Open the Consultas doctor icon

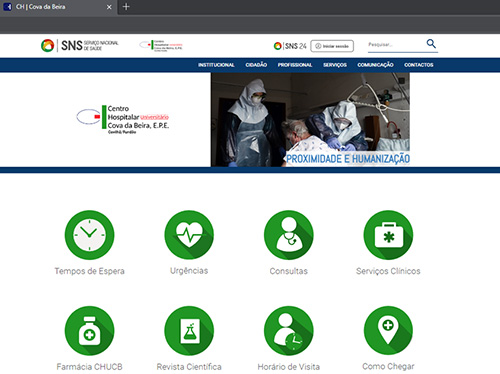click(289, 235)
